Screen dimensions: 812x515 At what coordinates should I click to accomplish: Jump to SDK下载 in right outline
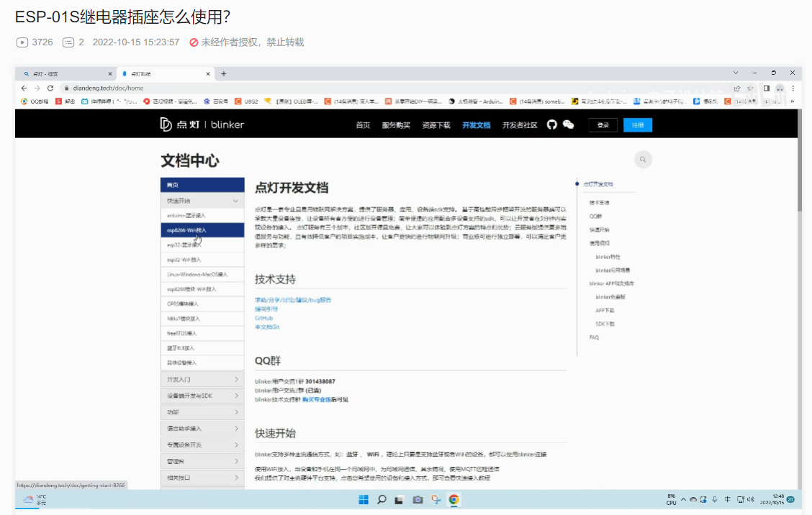605,324
